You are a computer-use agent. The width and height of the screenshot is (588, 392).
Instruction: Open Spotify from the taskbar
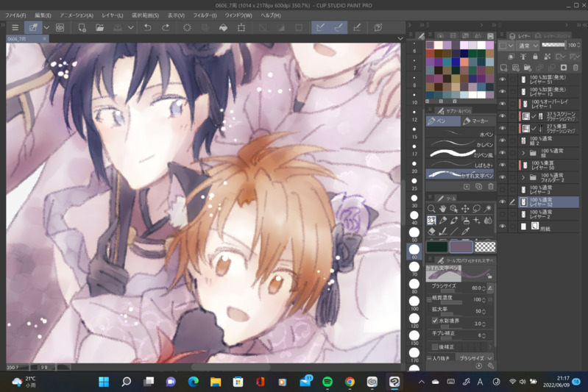[x=327, y=382]
